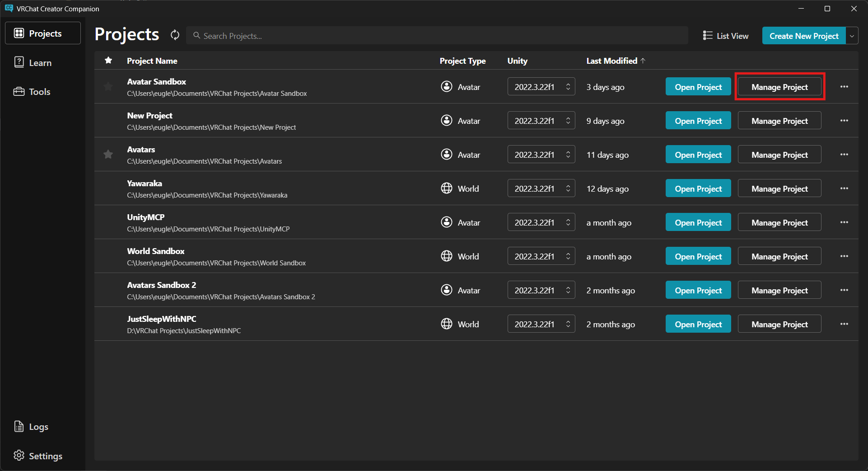The height and width of the screenshot is (471, 868).
Task: Open the JustSleepWithNPC project
Action: 698,324
